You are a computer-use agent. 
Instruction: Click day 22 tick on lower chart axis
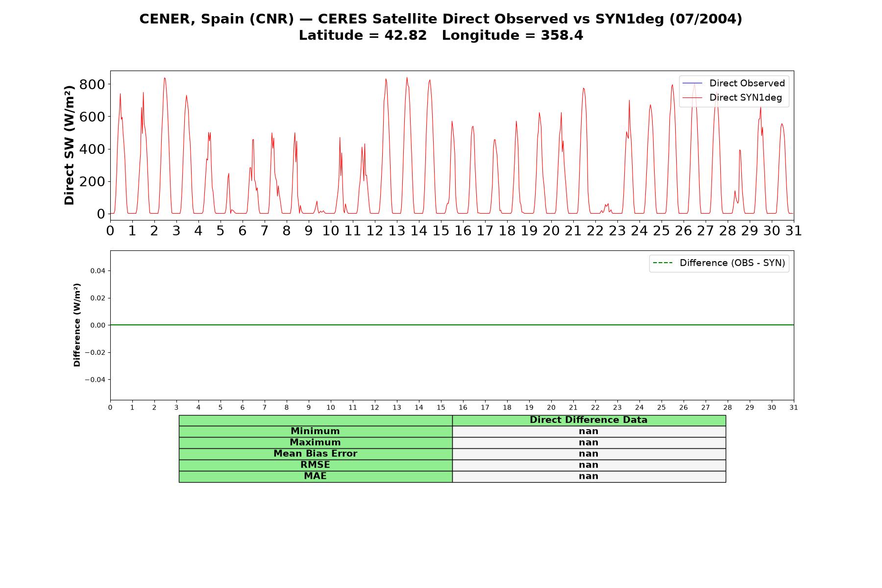click(x=595, y=407)
